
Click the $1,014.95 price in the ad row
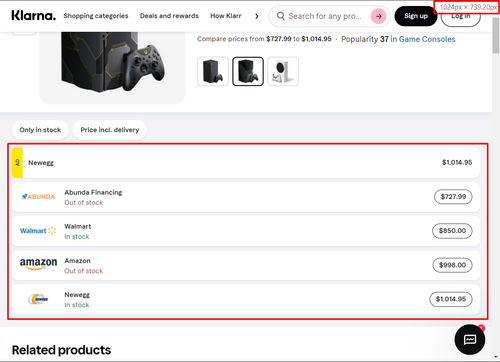coord(457,162)
